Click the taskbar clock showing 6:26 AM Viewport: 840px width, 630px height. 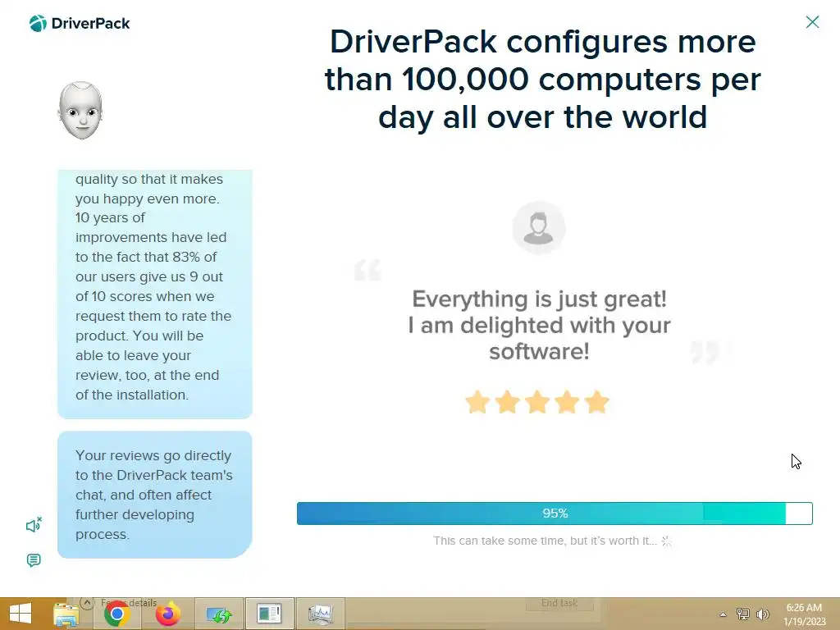tap(804, 614)
